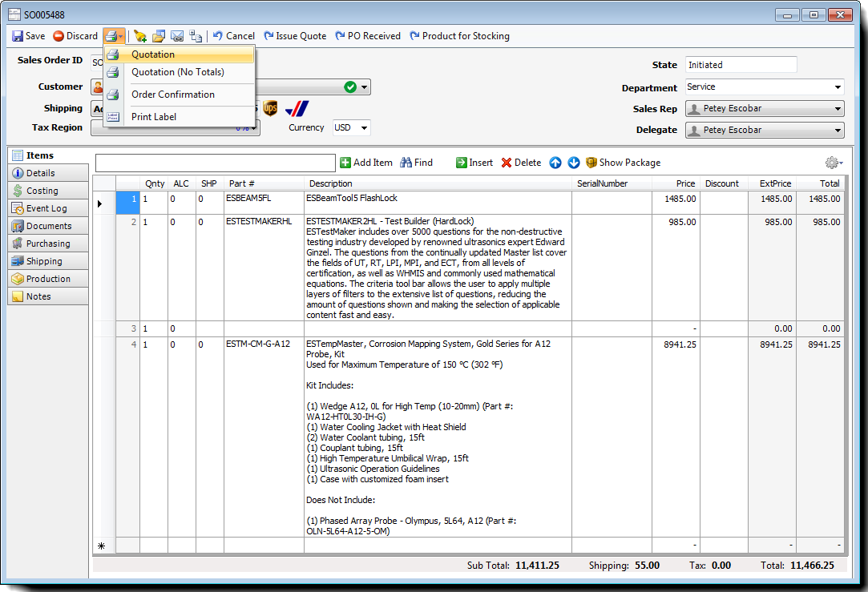This screenshot has width=868, height=592.
Task: Click the email envelope toolbar icon
Action: pos(177,36)
